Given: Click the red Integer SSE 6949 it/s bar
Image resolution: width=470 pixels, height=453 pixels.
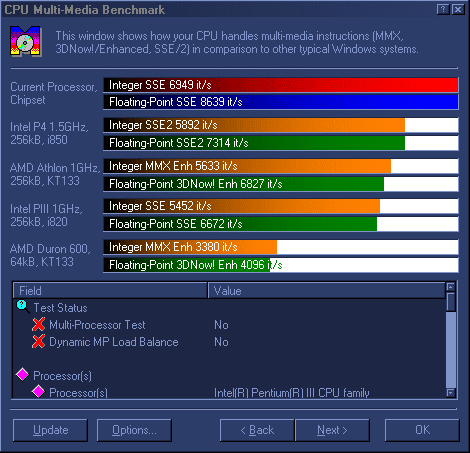Looking at the screenshot, I should click(281, 85).
